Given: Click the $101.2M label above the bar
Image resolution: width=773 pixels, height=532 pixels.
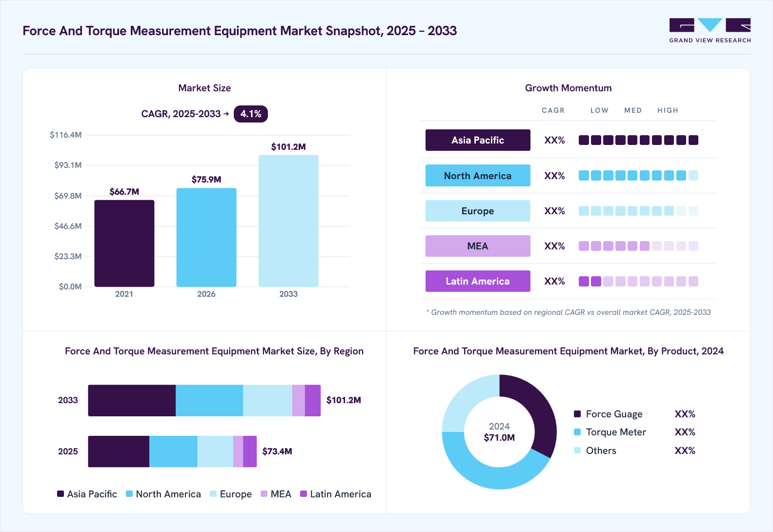Looking at the screenshot, I should coord(288,147).
